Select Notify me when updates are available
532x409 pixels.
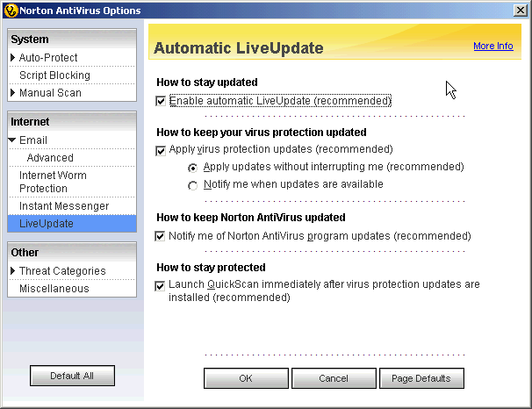point(193,185)
